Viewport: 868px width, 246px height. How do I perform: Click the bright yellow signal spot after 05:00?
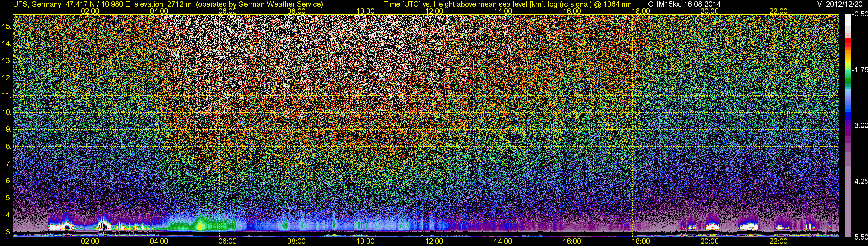201,225
